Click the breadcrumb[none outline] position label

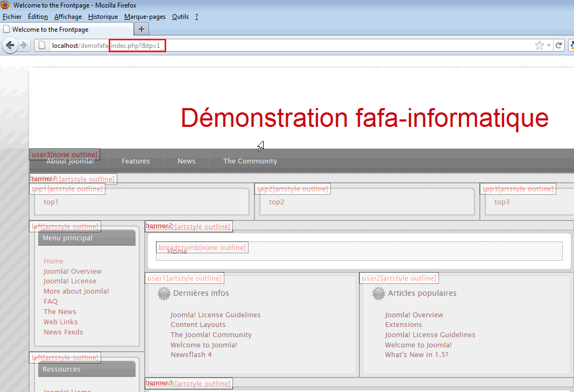[202, 247]
